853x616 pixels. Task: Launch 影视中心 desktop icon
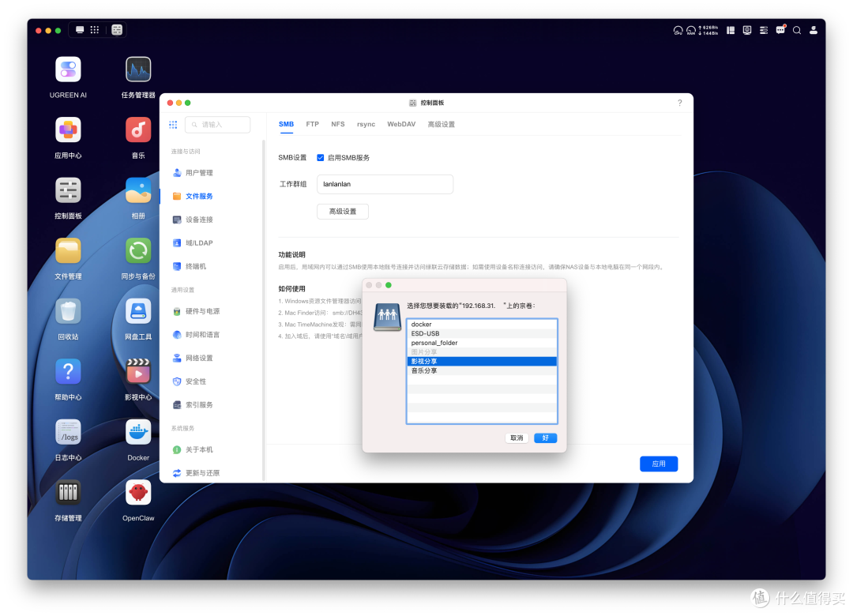click(x=138, y=372)
